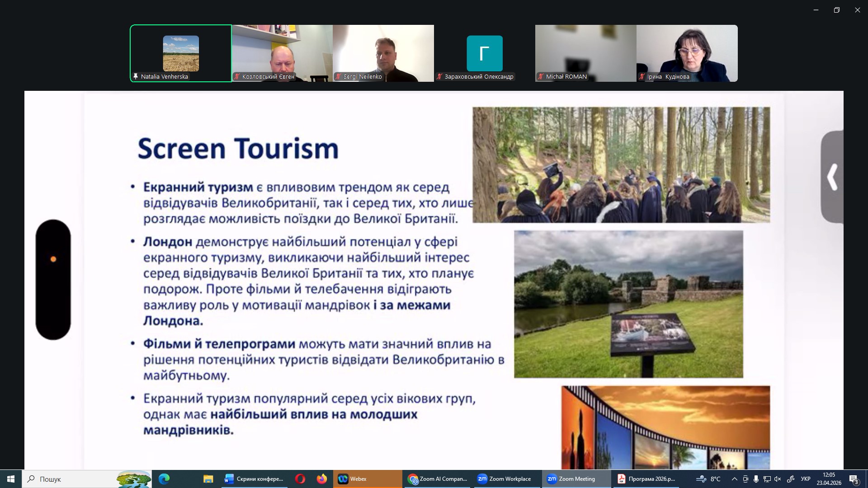Viewport: 868px width, 488px height.
Task: Open the Програма 2026 PDF taskbar button
Action: [646, 479]
